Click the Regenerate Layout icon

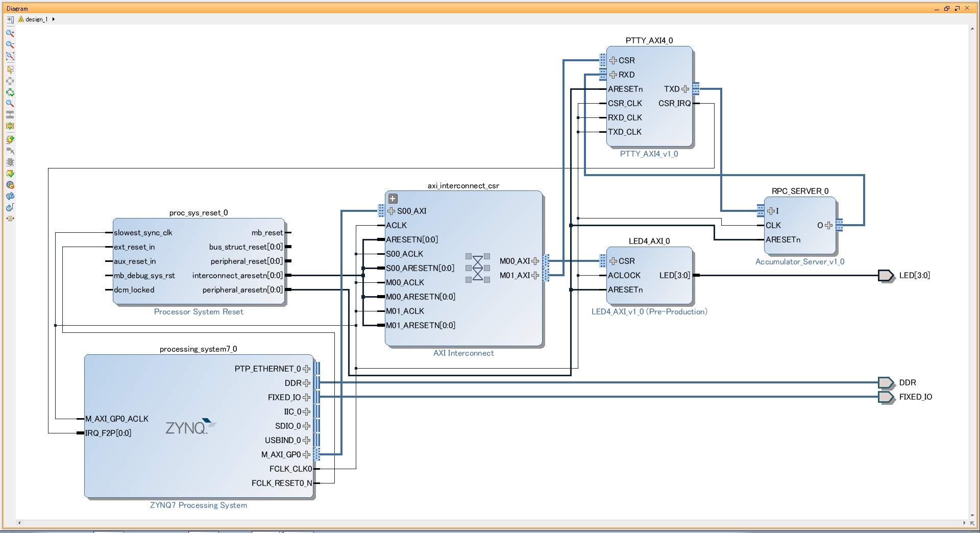click(x=10, y=196)
